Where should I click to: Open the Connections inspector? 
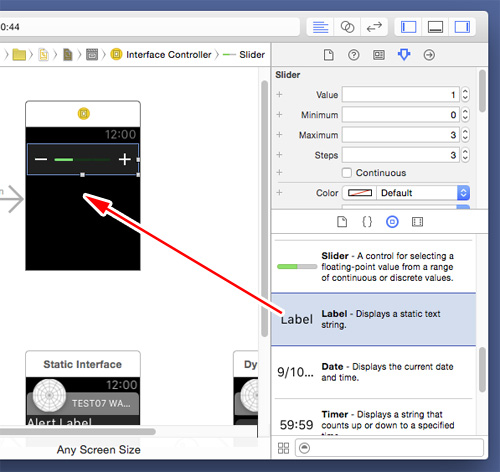(x=429, y=55)
